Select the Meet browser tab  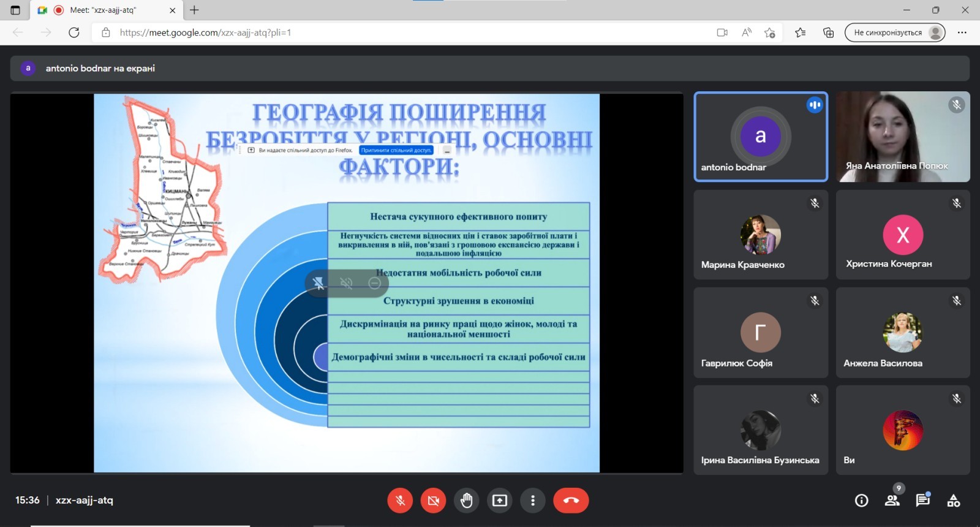pyautogui.click(x=103, y=10)
